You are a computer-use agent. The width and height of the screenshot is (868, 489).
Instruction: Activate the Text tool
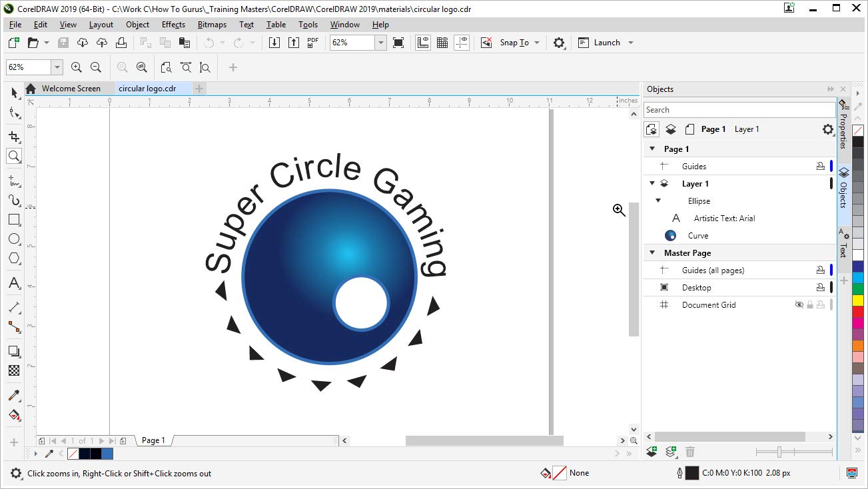pyautogui.click(x=14, y=284)
